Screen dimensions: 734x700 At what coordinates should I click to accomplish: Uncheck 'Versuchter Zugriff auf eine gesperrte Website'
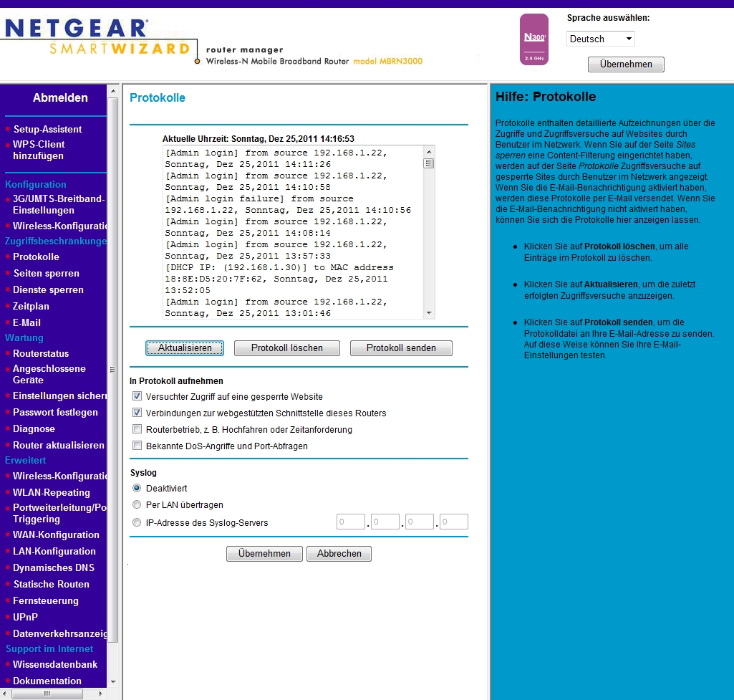137,396
